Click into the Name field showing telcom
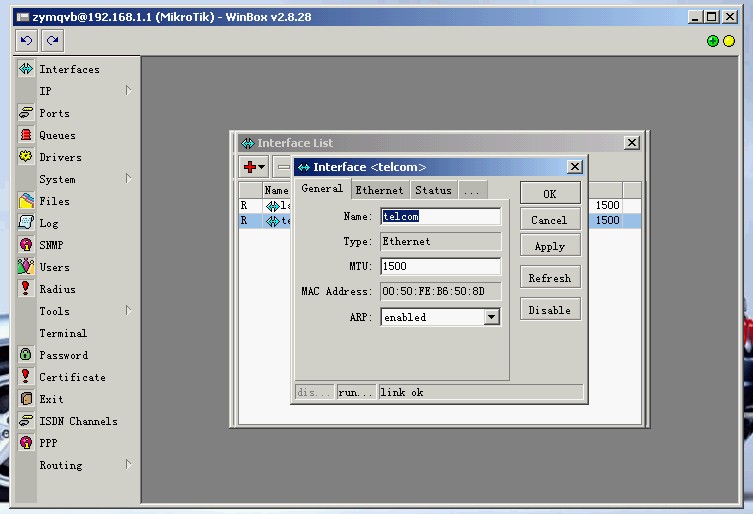This screenshot has width=753, height=514. pos(441,217)
